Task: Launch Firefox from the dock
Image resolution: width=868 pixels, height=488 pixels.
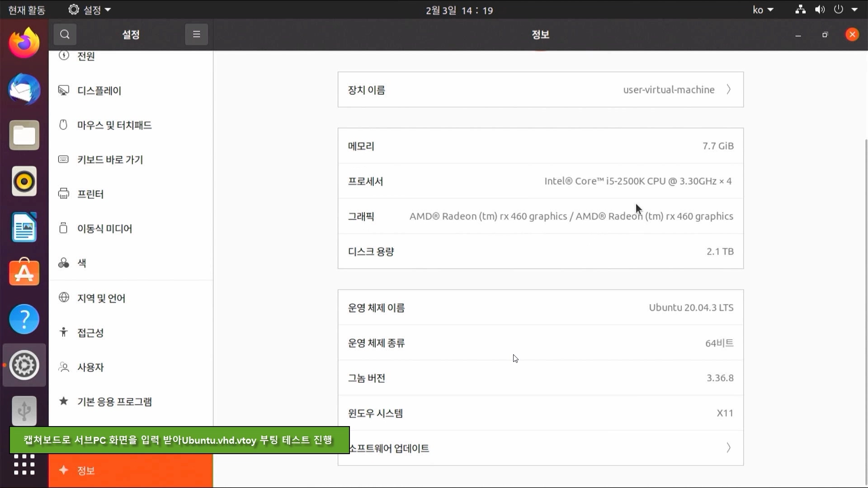Action: point(24,43)
